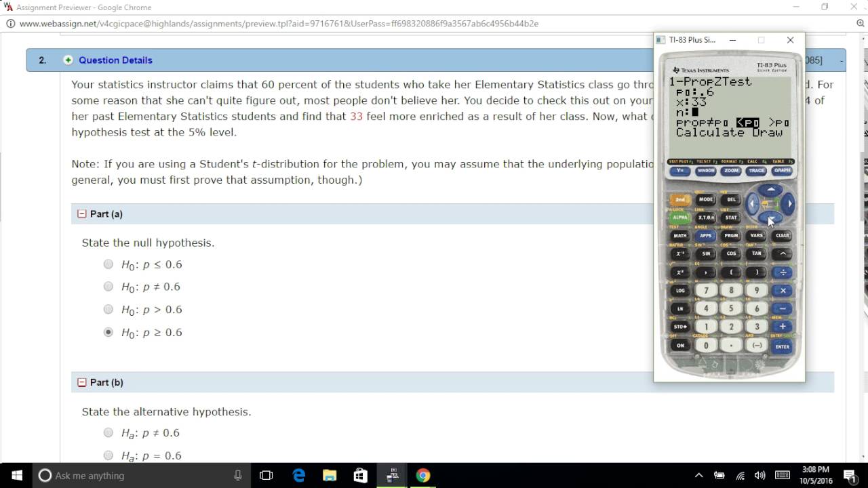Open the volume control in system tray
This screenshot has width=868, height=488.
pos(759,475)
